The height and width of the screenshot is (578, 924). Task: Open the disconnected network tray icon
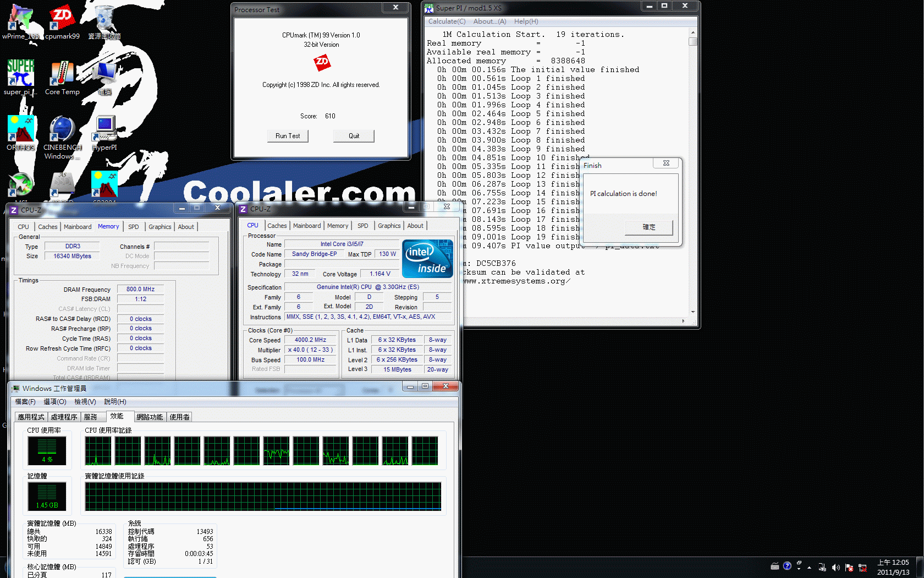coord(862,568)
